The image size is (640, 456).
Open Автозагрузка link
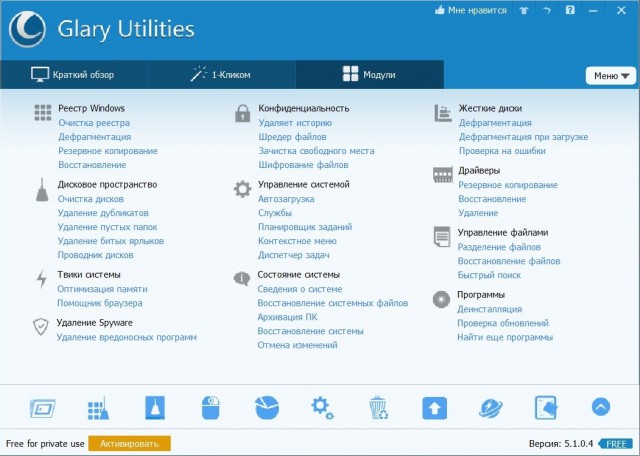coord(286,199)
